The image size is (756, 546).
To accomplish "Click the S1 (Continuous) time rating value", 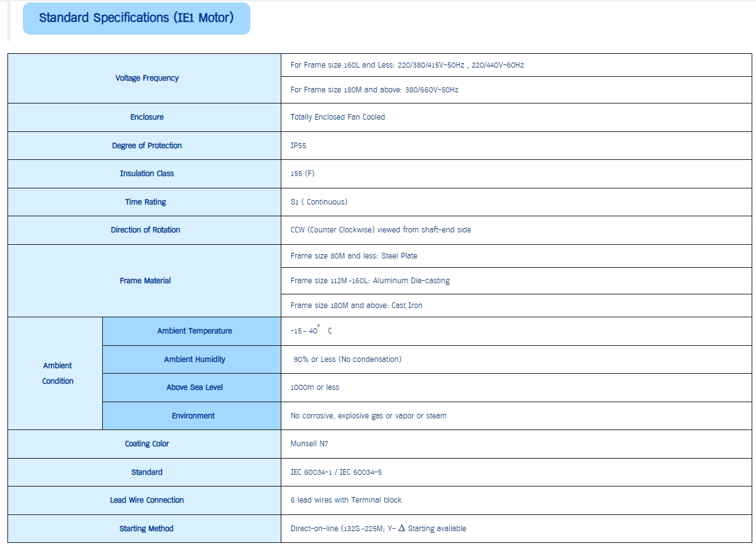I will [319, 202].
